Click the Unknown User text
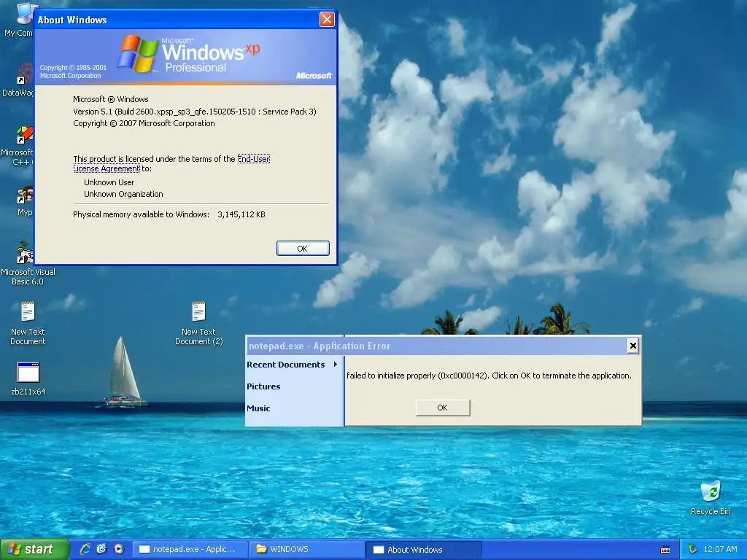 pyautogui.click(x=109, y=182)
